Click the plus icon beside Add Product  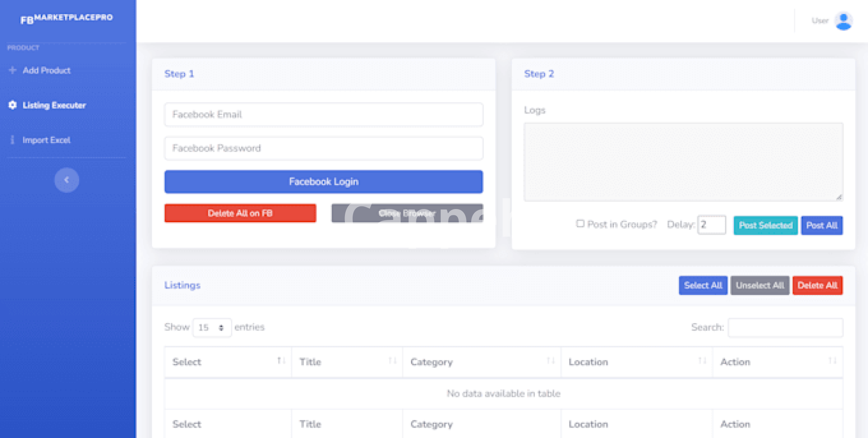coord(13,70)
